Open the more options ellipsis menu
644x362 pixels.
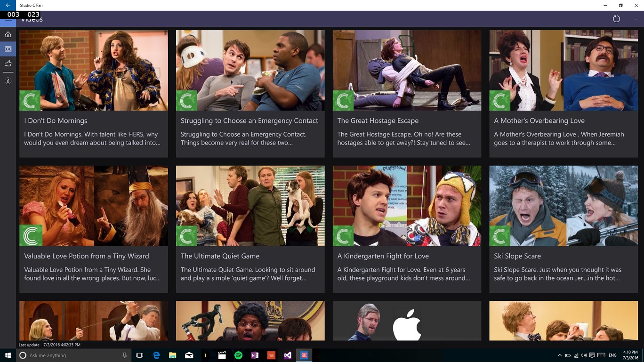pyautogui.click(x=636, y=19)
